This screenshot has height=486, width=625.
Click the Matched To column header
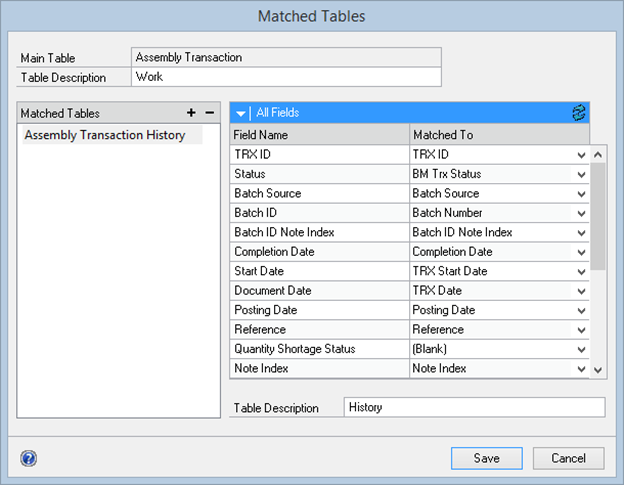pos(499,135)
